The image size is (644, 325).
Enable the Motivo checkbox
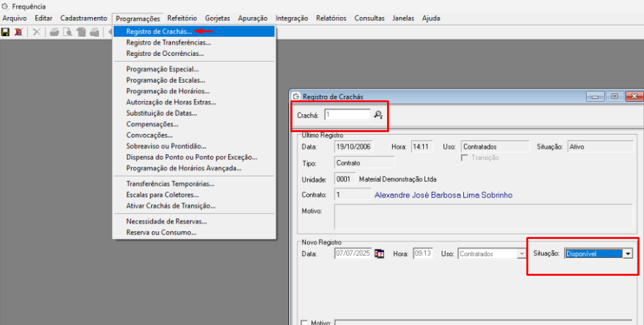[304, 322]
